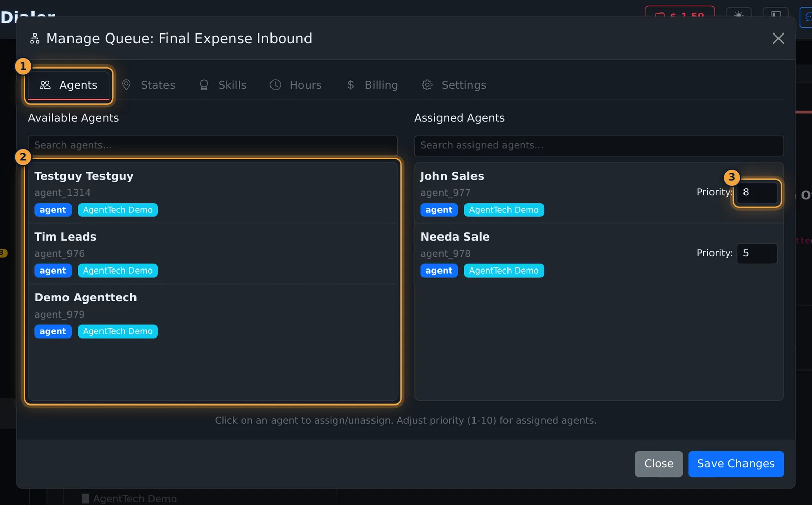Click AgentTech Demo badge on Needa Sale
Viewport: 812px width, 505px height.
pos(504,271)
